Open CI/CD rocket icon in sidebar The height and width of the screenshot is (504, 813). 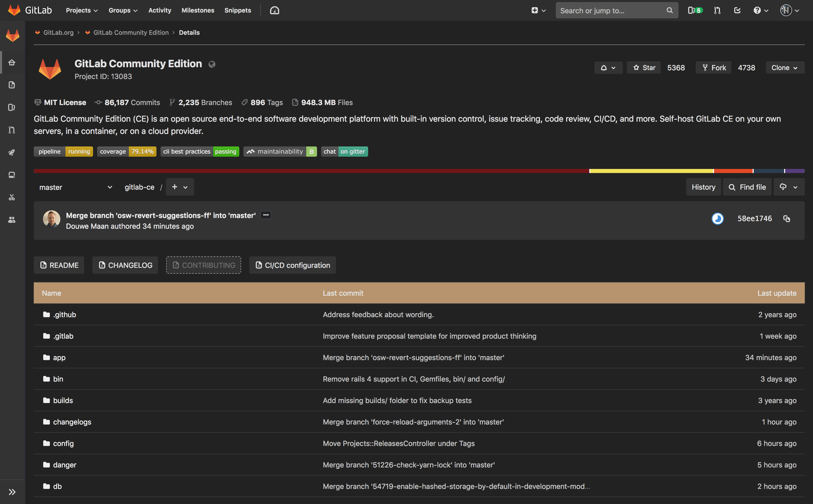(x=12, y=152)
